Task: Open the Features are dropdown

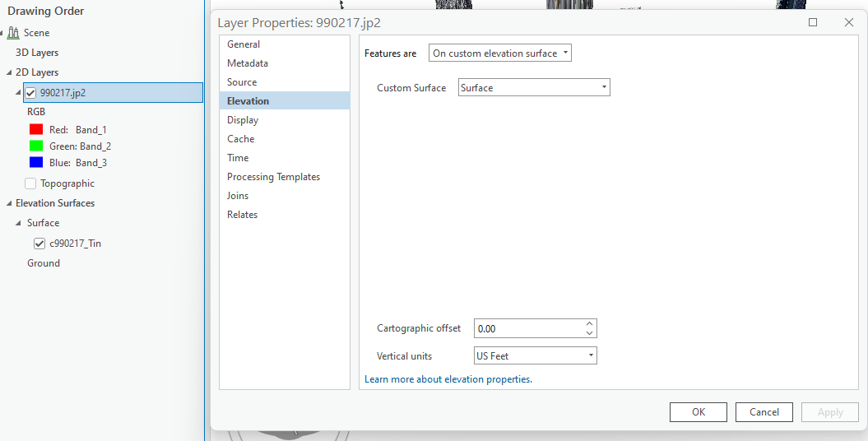Action: pos(500,53)
